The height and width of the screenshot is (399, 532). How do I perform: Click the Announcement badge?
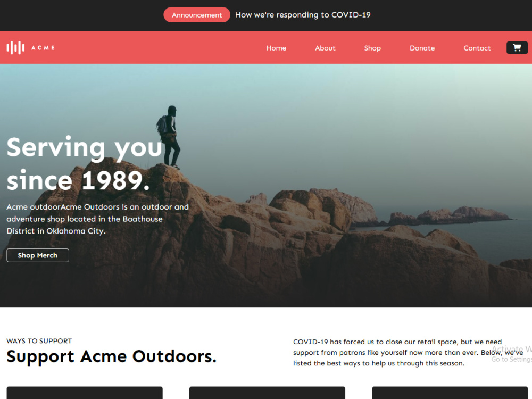(x=197, y=15)
